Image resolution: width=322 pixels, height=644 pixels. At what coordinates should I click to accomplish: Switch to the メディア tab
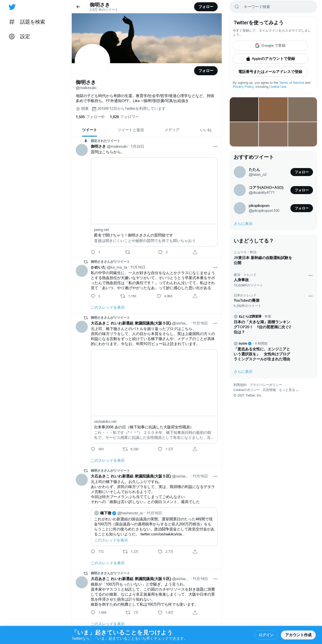pos(172,130)
